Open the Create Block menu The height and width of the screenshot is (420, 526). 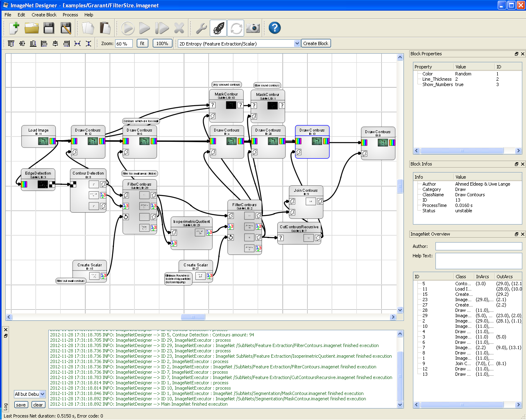click(44, 15)
